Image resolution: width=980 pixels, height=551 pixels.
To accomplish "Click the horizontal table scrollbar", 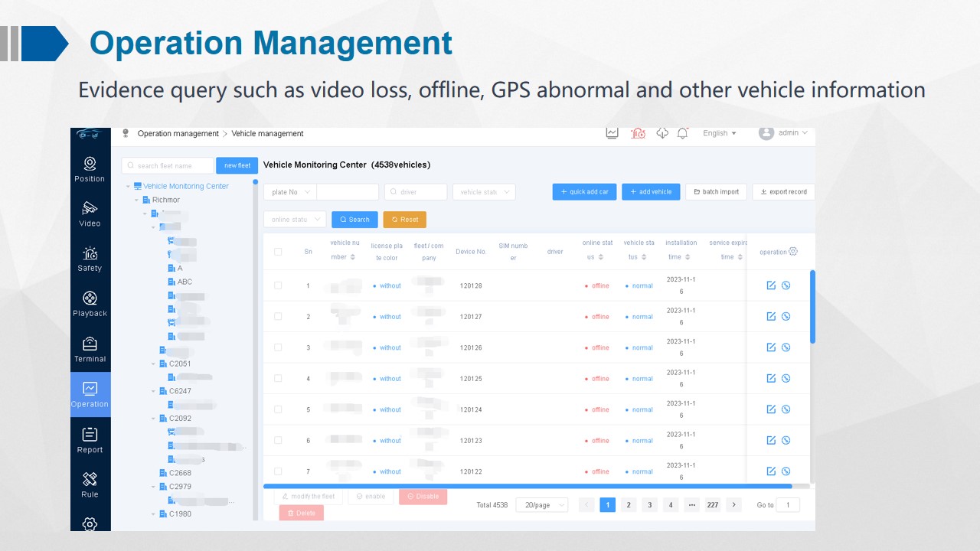I will click(528, 486).
